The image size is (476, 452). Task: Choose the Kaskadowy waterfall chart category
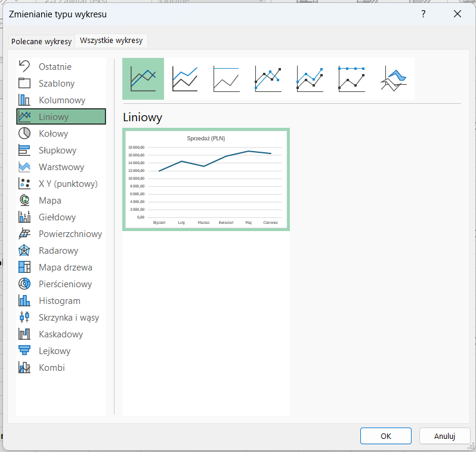click(x=60, y=334)
